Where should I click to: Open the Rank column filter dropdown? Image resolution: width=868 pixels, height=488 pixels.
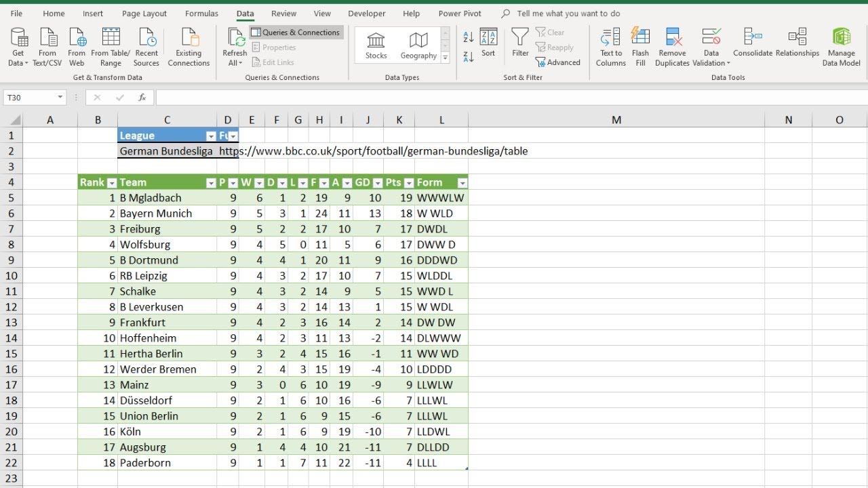[x=112, y=183]
